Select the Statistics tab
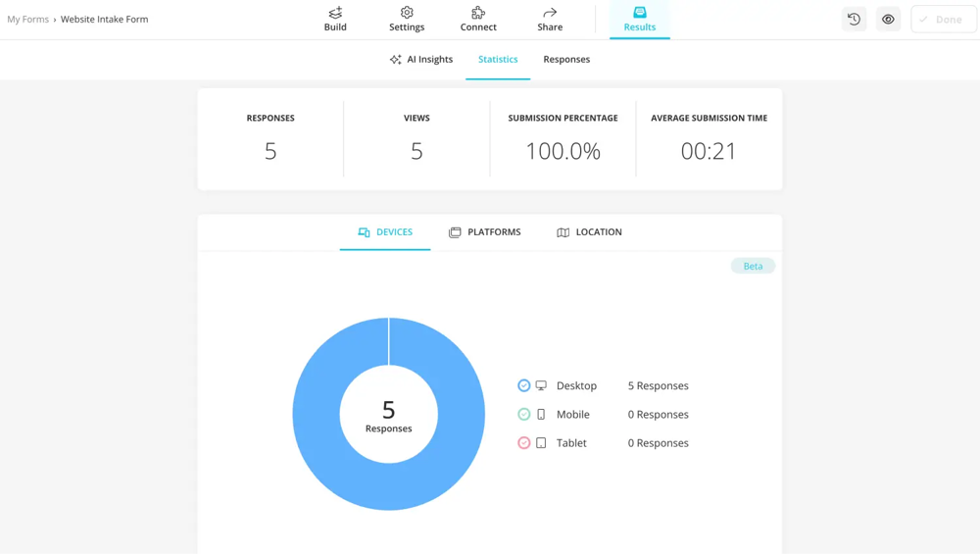Image resolution: width=980 pixels, height=554 pixels. tap(498, 60)
